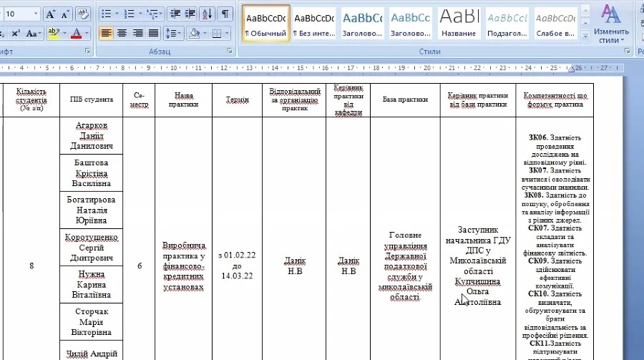The image size is (644, 360).
Task: Apply the Подзаголовок style from gallery
Action: click(x=507, y=23)
